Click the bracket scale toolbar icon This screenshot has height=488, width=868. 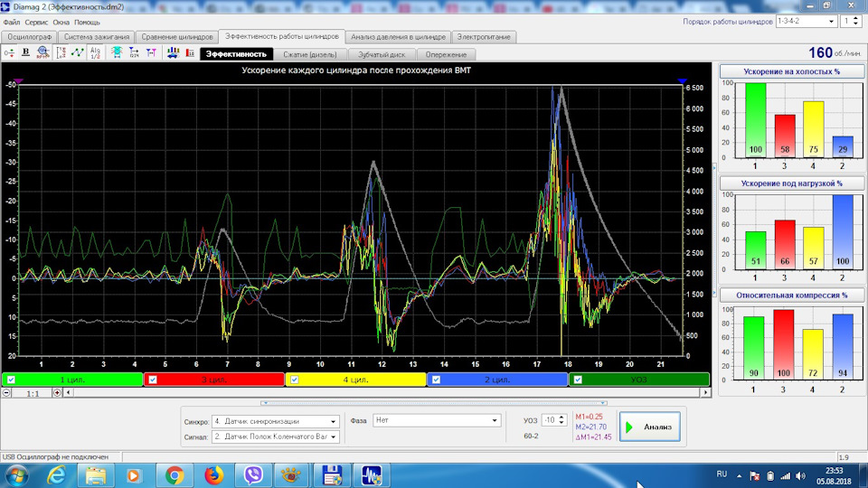[x=61, y=53]
